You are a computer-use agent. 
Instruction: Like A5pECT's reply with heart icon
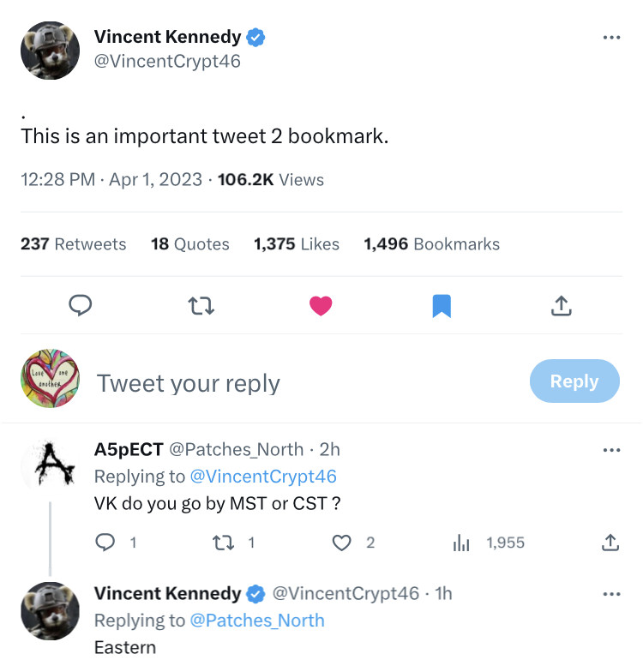click(x=342, y=542)
